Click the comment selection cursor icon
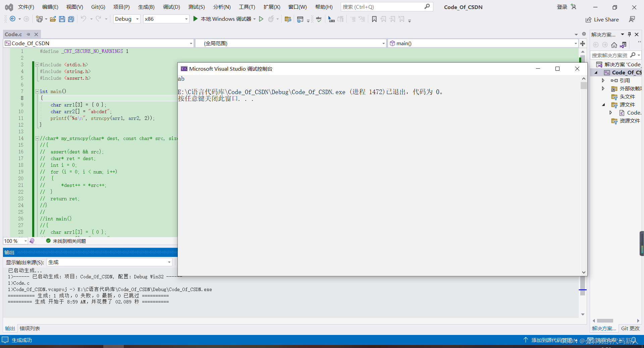This screenshot has height=348, width=644. point(331,19)
